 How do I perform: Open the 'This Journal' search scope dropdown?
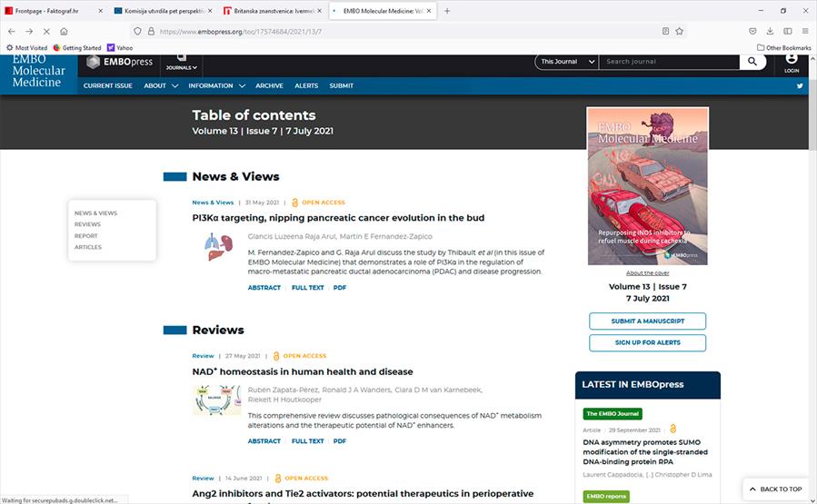566,62
